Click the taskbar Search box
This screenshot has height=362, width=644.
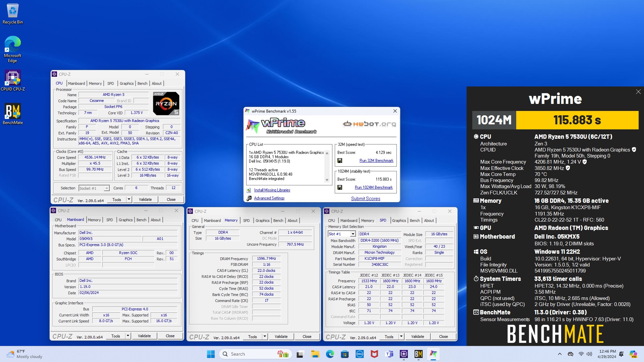[x=256, y=354]
